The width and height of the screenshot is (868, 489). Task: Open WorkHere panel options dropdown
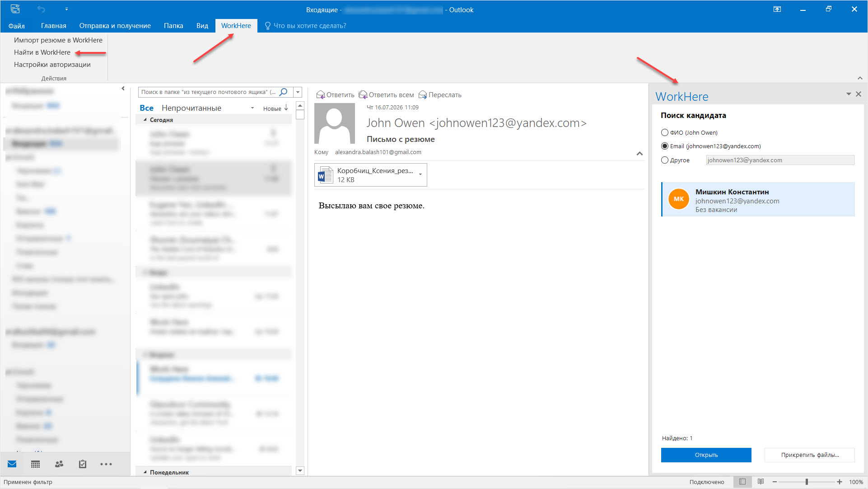point(849,94)
